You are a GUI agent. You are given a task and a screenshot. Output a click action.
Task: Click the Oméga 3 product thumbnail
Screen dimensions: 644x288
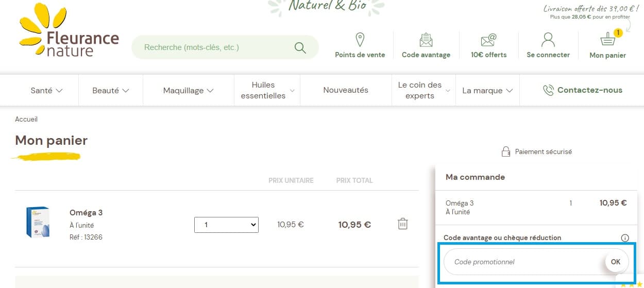tap(38, 222)
